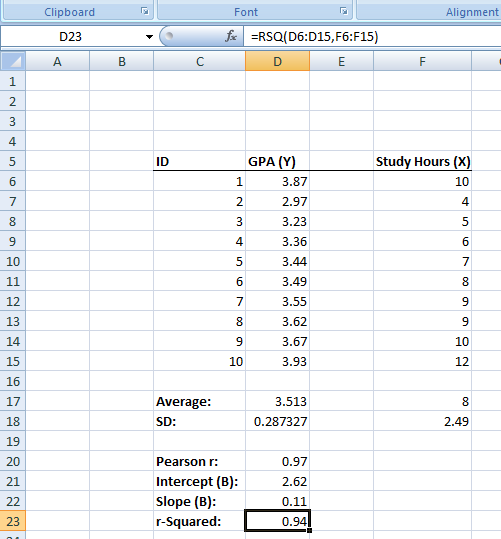Select the ID cell in row 10

(x=199, y=261)
